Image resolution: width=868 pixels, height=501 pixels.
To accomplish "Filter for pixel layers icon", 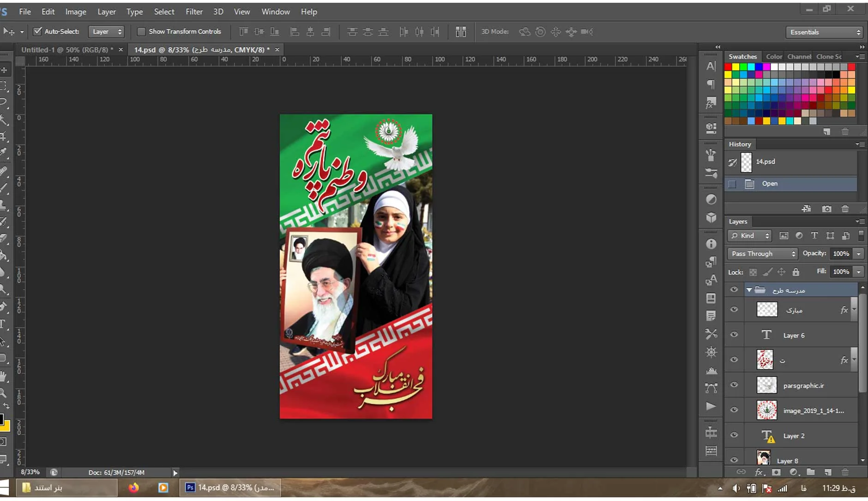I will 784,235.
